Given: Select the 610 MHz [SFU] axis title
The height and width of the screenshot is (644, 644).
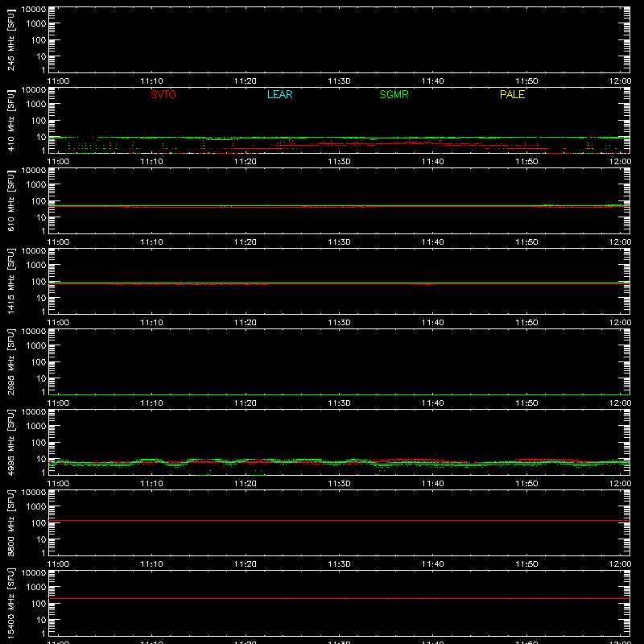Looking at the screenshot, I should 11,200.
